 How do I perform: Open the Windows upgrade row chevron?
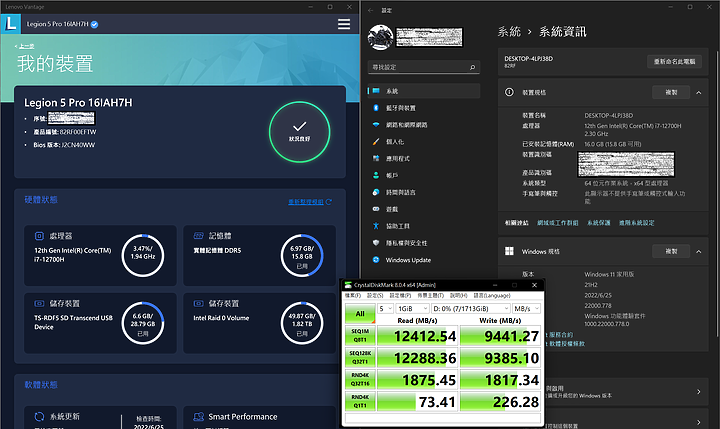tap(698, 392)
